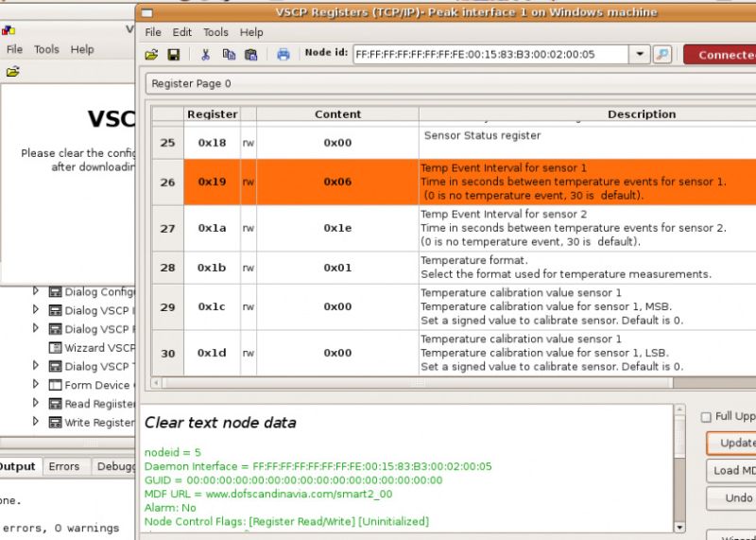The height and width of the screenshot is (540, 756).
Task: Click the open file icon in VSCP Registers toolbar
Action: click(151, 55)
